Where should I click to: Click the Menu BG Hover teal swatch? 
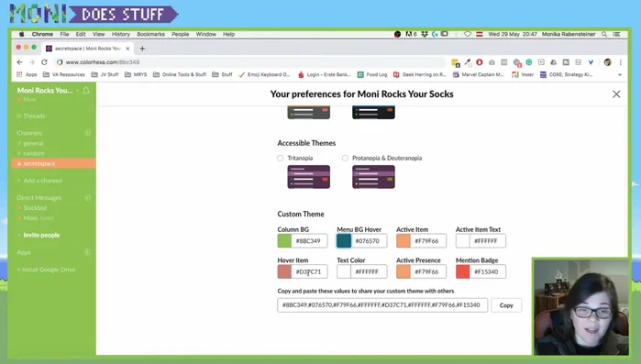coord(344,241)
